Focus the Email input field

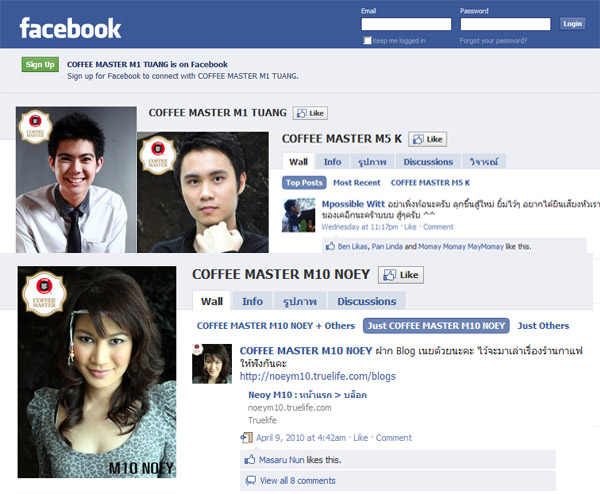(406, 24)
